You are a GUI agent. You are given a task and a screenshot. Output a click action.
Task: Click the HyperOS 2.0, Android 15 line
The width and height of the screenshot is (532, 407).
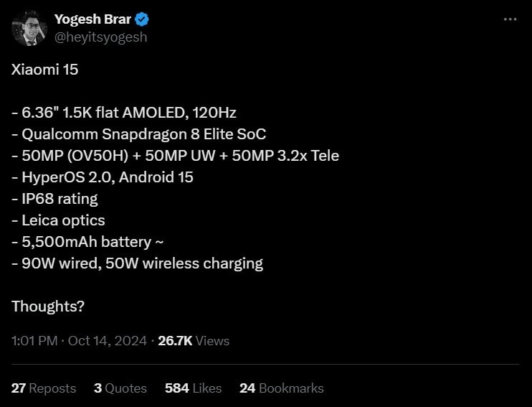coord(103,177)
